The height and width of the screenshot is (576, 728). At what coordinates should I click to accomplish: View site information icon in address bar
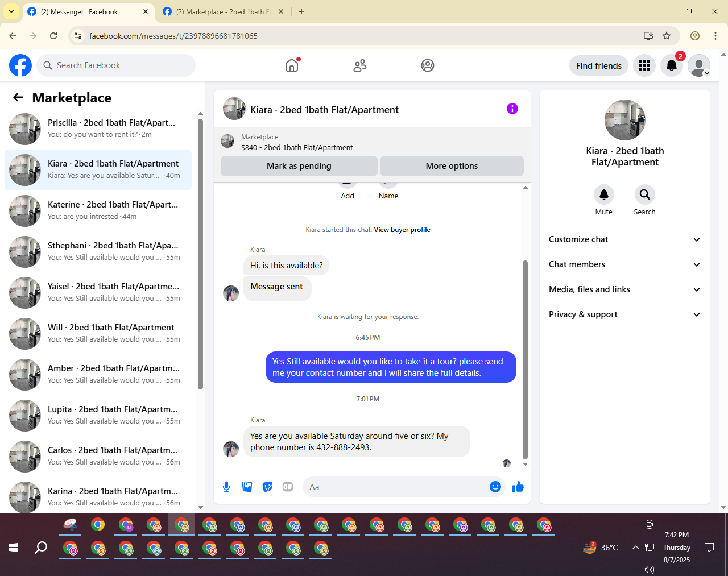[78, 36]
